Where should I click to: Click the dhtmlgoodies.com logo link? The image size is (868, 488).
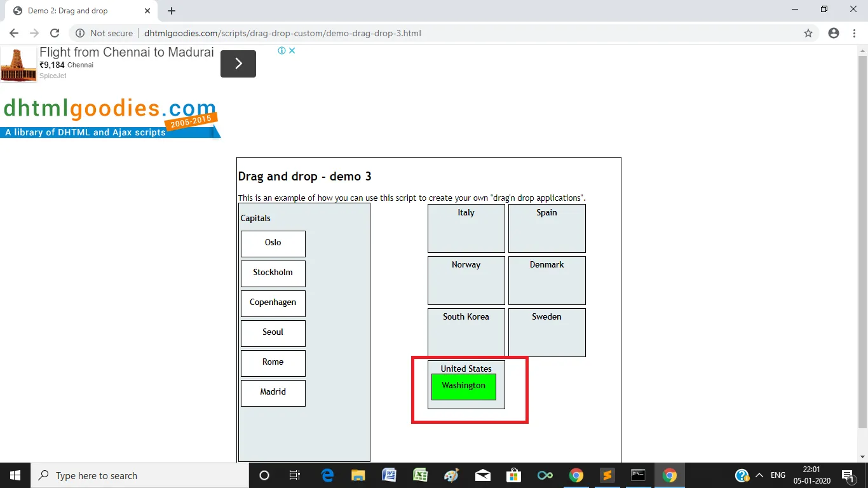[x=111, y=118]
